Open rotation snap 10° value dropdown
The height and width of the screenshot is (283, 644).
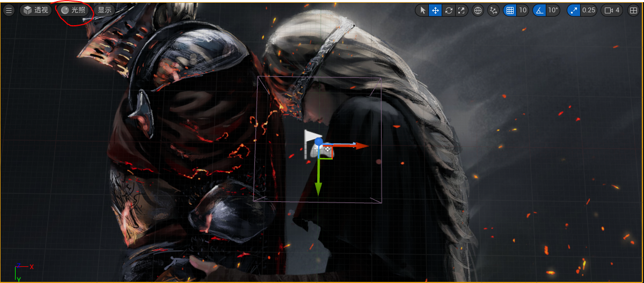(553, 10)
